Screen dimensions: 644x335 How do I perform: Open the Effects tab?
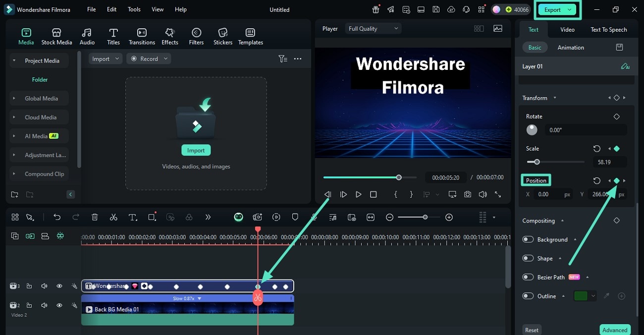[x=170, y=36]
